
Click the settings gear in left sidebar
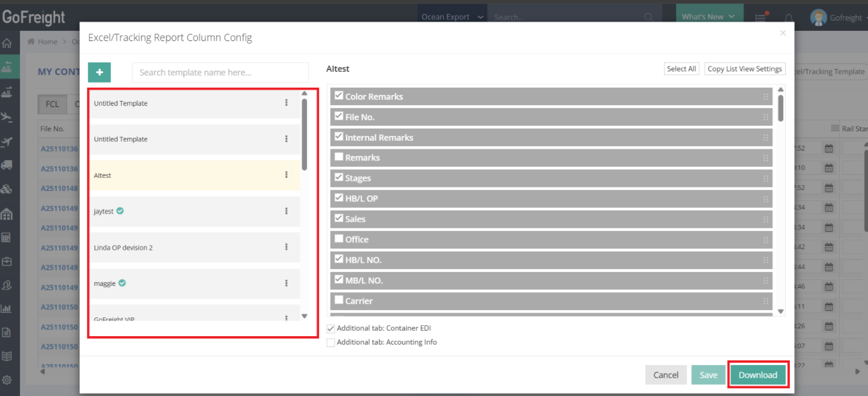[7, 380]
